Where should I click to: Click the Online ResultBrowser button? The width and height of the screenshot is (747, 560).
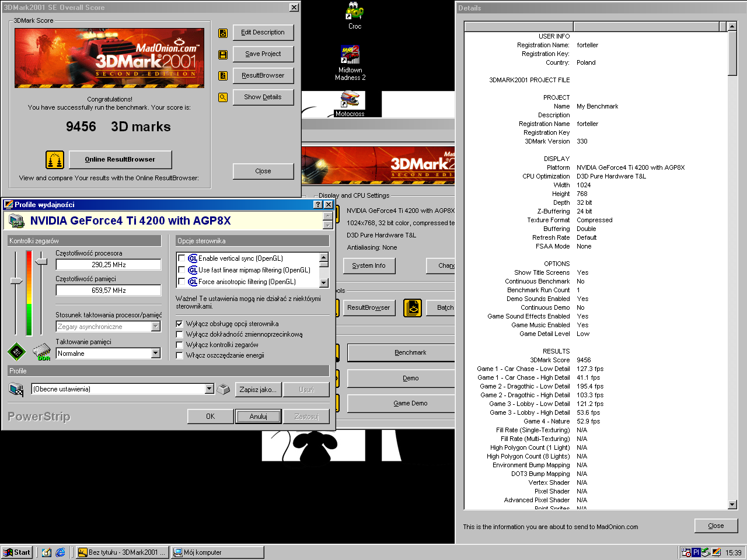tap(120, 159)
